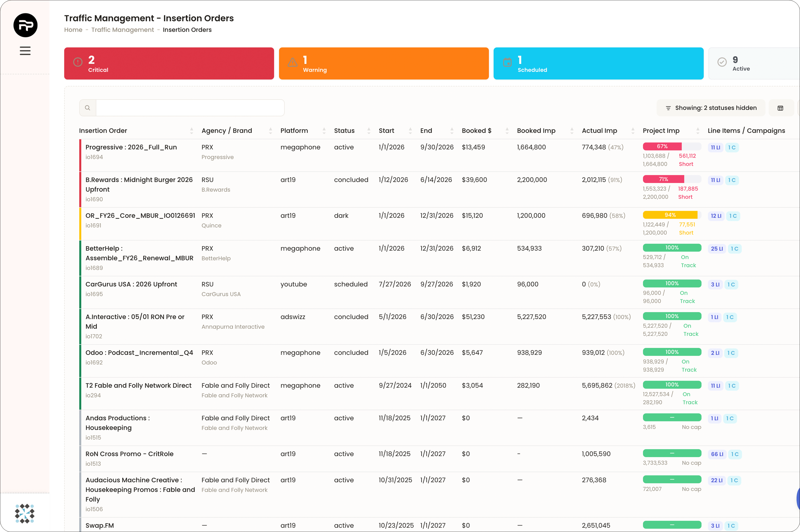Click the dark status cell
800x532 pixels.
341,216
